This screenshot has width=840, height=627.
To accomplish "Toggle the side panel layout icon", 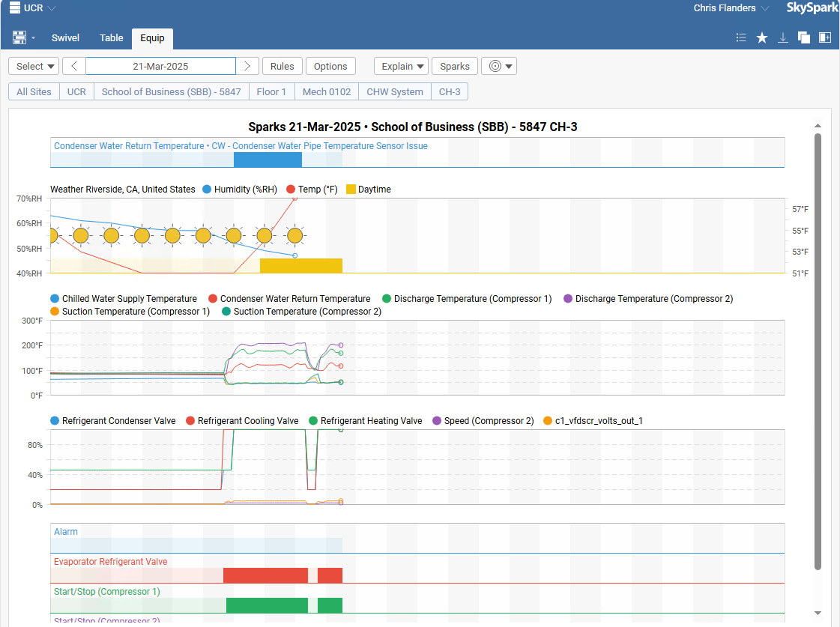I will point(825,38).
